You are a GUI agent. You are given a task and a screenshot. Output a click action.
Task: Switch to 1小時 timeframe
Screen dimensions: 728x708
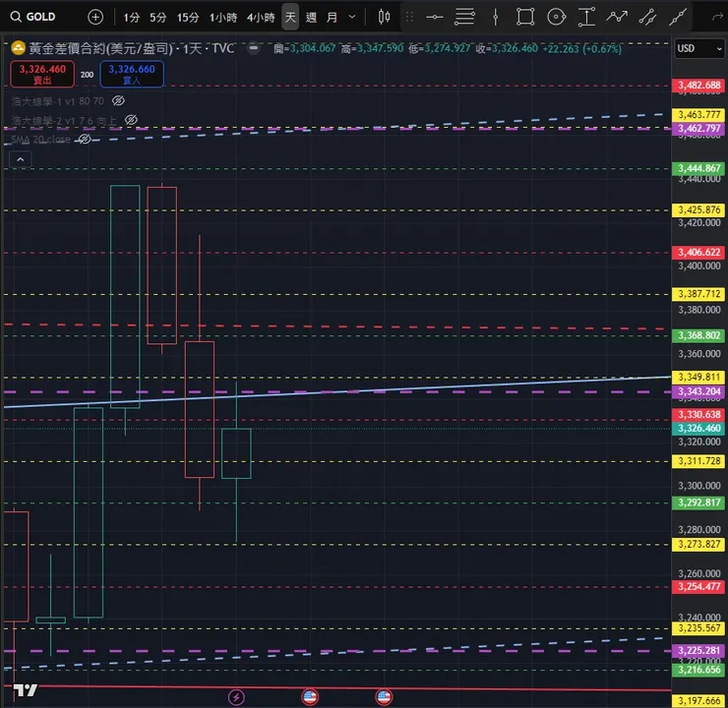click(x=223, y=18)
